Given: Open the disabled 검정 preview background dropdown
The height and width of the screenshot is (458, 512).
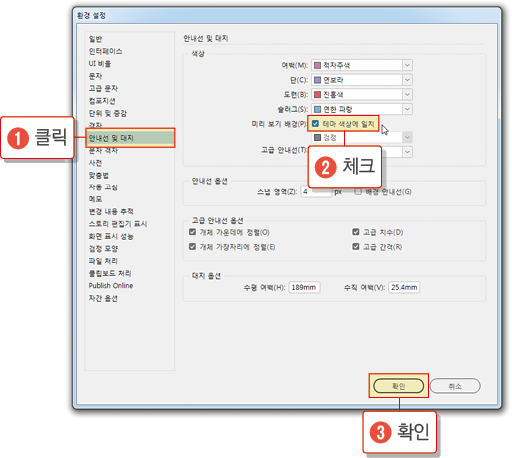Looking at the screenshot, I should [362, 137].
